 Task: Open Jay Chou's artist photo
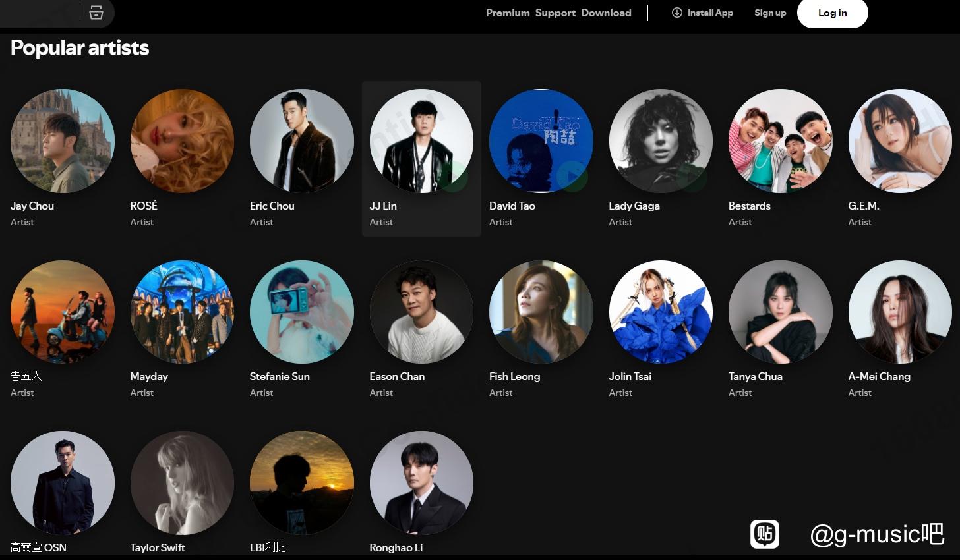click(63, 141)
